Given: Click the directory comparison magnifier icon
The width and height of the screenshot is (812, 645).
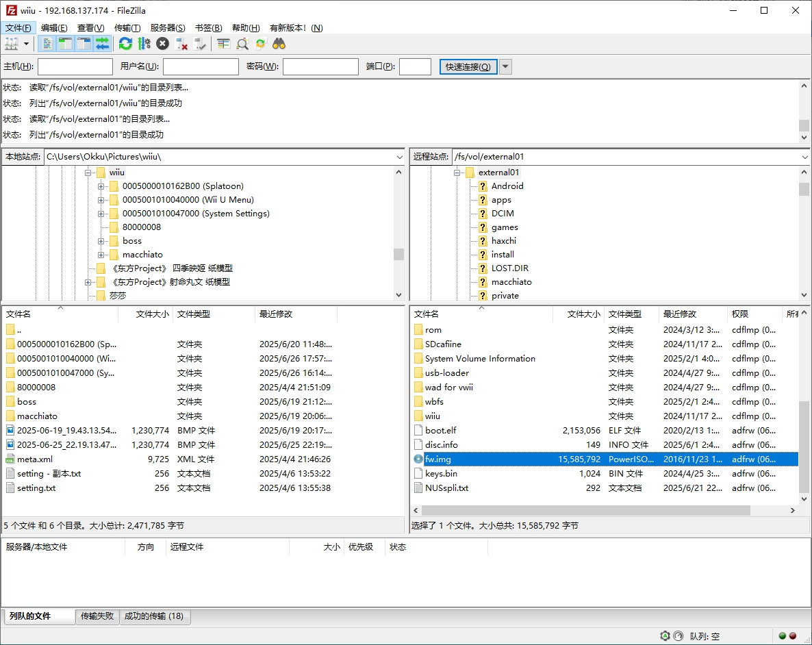Looking at the screenshot, I should tap(242, 44).
